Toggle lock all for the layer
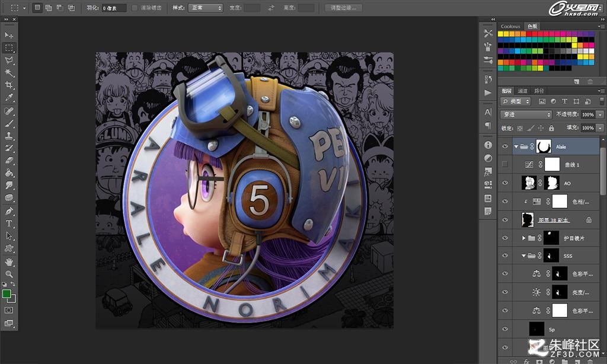 pos(551,128)
